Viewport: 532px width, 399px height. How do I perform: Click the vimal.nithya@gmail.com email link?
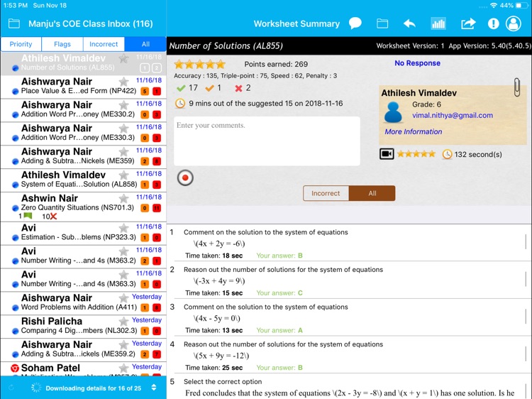(x=453, y=116)
